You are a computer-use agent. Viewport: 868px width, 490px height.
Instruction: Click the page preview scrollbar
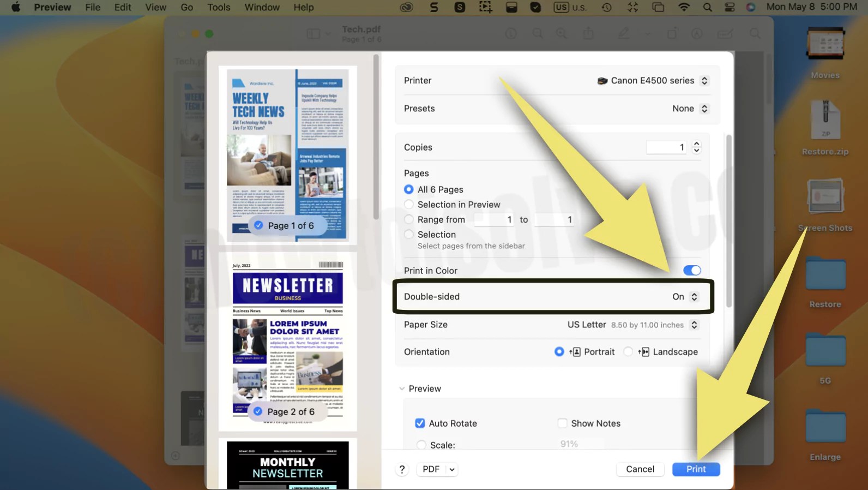click(x=376, y=136)
